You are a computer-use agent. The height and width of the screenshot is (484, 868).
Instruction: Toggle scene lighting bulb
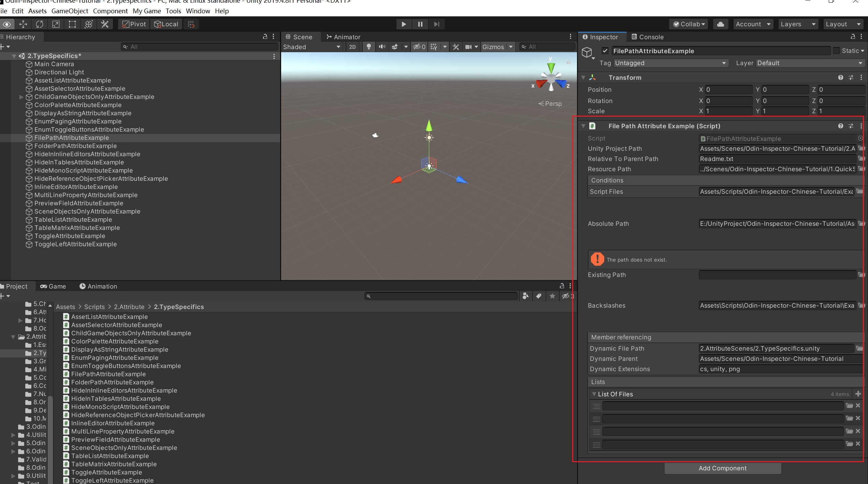coord(368,47)
